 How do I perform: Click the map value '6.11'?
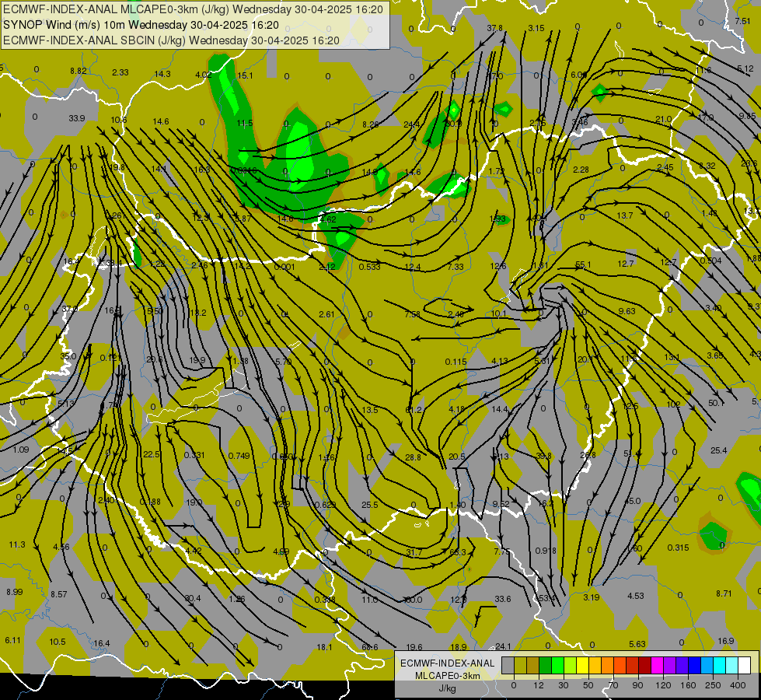pos(13,640)
